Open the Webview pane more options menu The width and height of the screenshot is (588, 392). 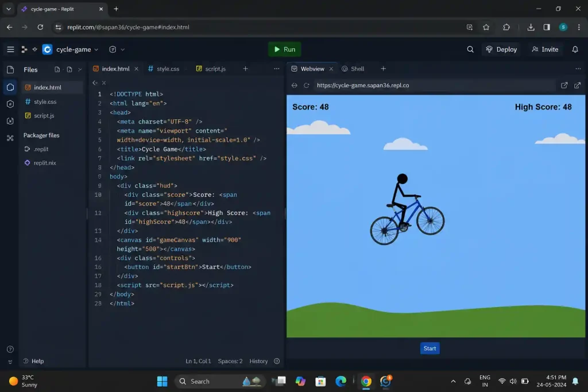coord(578,69)
